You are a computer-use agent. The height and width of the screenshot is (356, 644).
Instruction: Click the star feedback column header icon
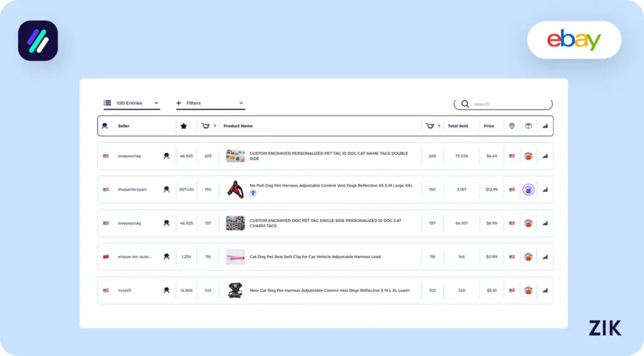184,126
